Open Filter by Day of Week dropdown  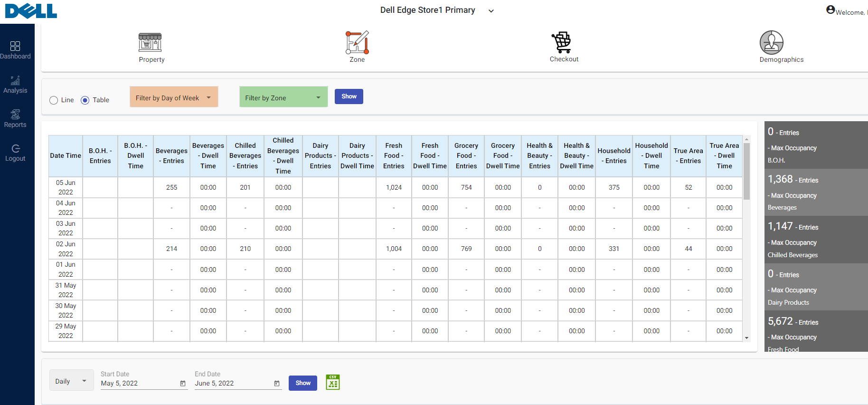tap(174, 97)
